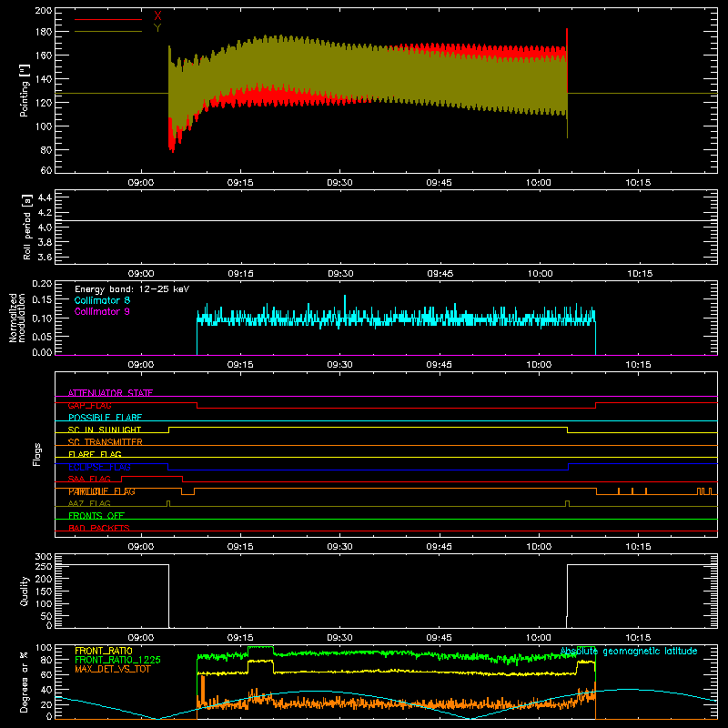Click the 09:45 time label under modulation plot
This screenshot has width=728, height=728.
click(x=440, y=365)
